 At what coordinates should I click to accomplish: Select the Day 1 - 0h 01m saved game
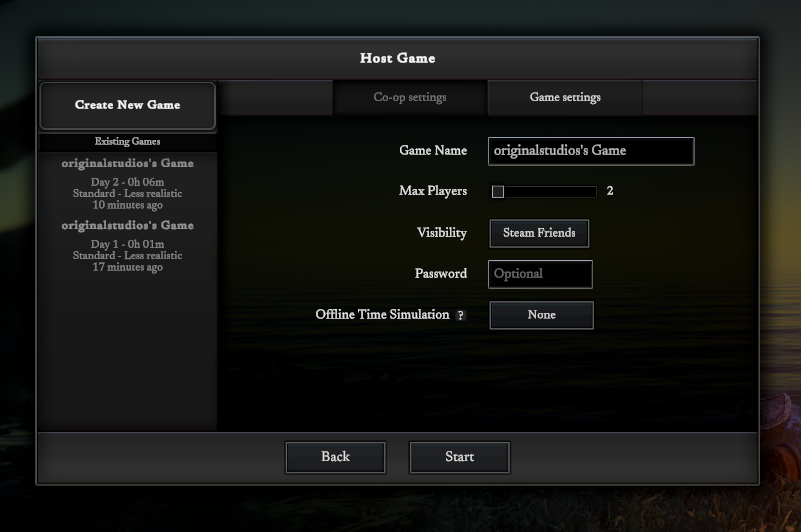point(127,246)
